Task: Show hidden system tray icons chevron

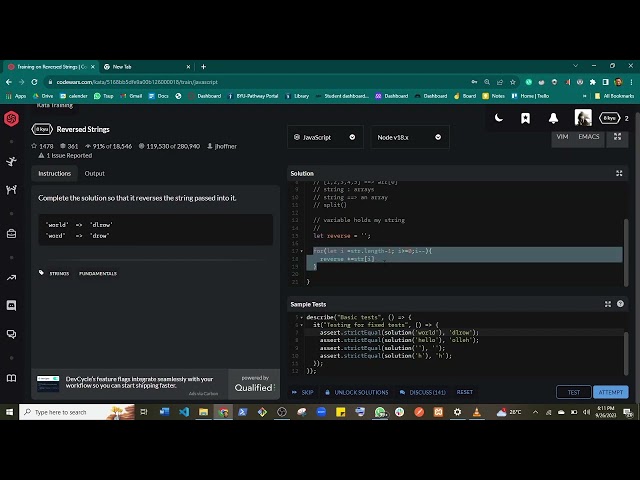Action: click(535, 412)
